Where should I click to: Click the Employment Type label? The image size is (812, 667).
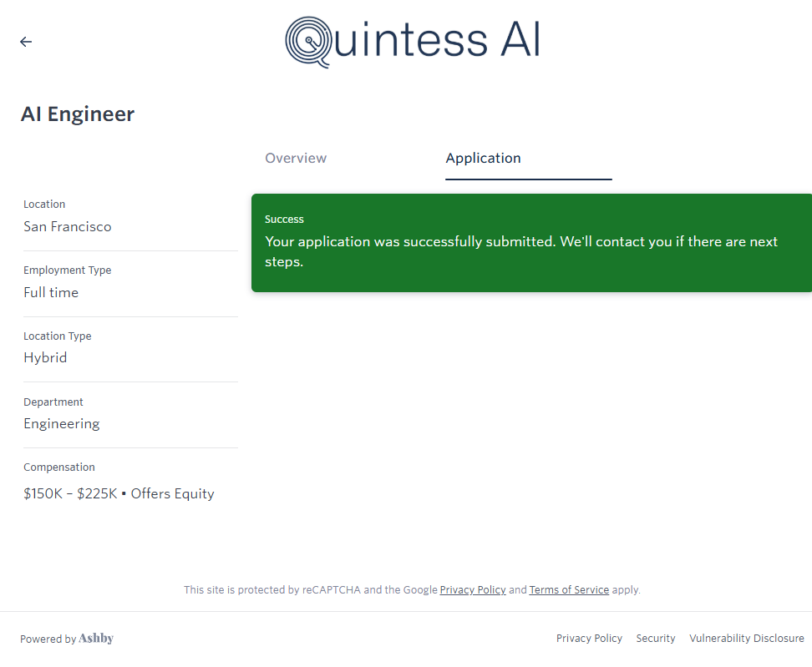click(x=67, y=270)
